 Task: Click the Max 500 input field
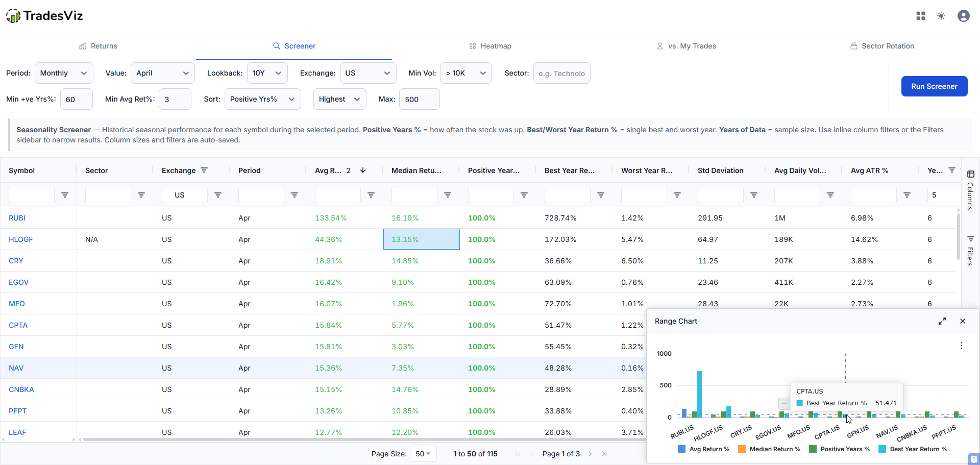click(419, 99)
